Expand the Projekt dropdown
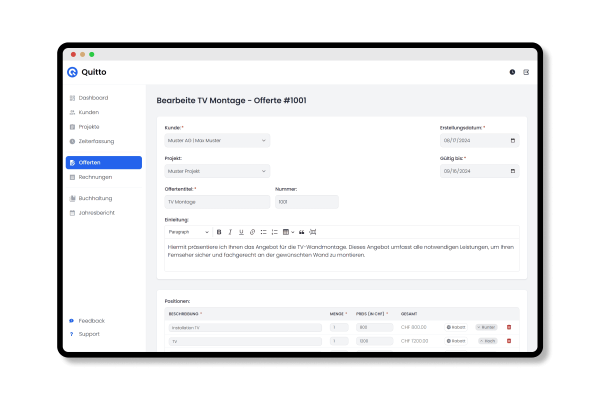 (x=217, y=171)
